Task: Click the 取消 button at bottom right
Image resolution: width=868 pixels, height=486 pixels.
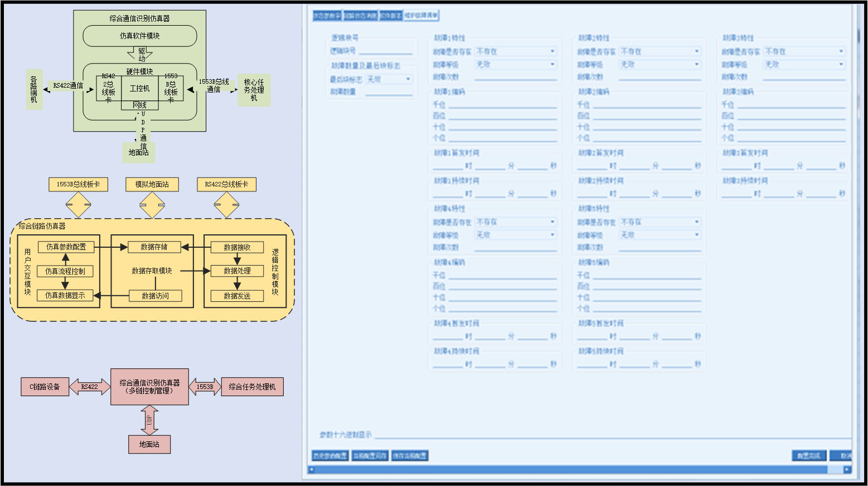Action: (841, 456)
